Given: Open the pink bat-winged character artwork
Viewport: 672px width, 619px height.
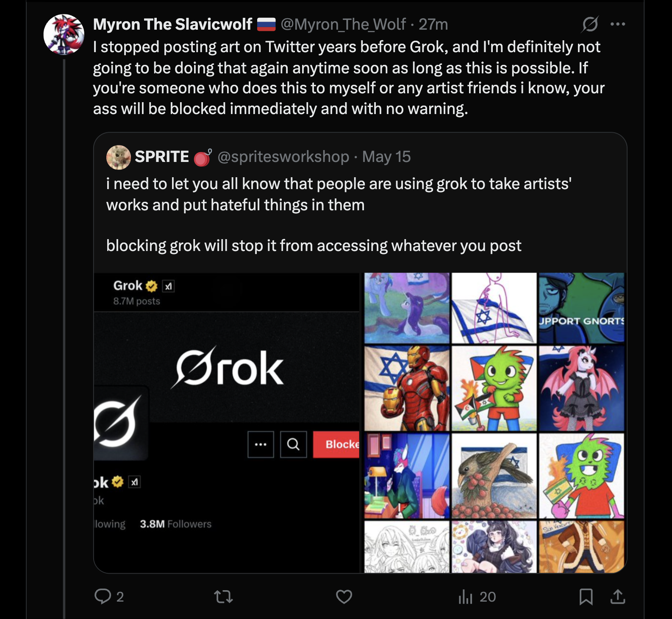Looking at the screenshot, I should [x=581, y=388].
